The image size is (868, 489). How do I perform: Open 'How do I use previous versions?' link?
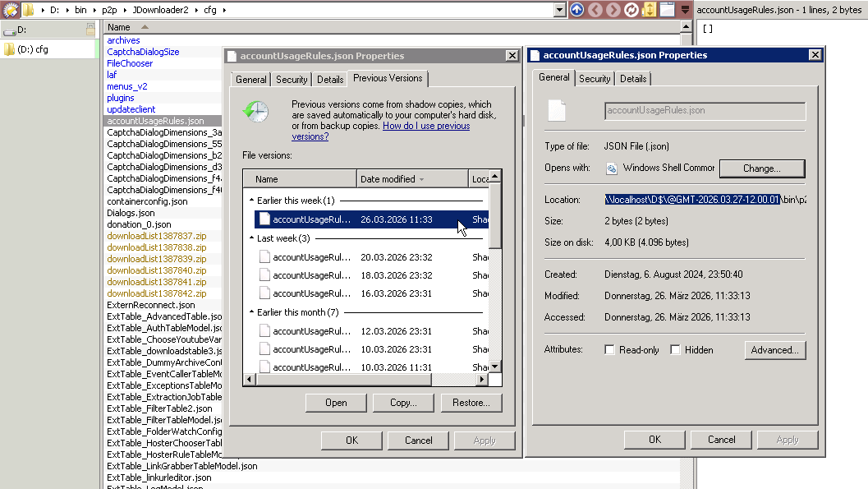[x=380, y=131]
